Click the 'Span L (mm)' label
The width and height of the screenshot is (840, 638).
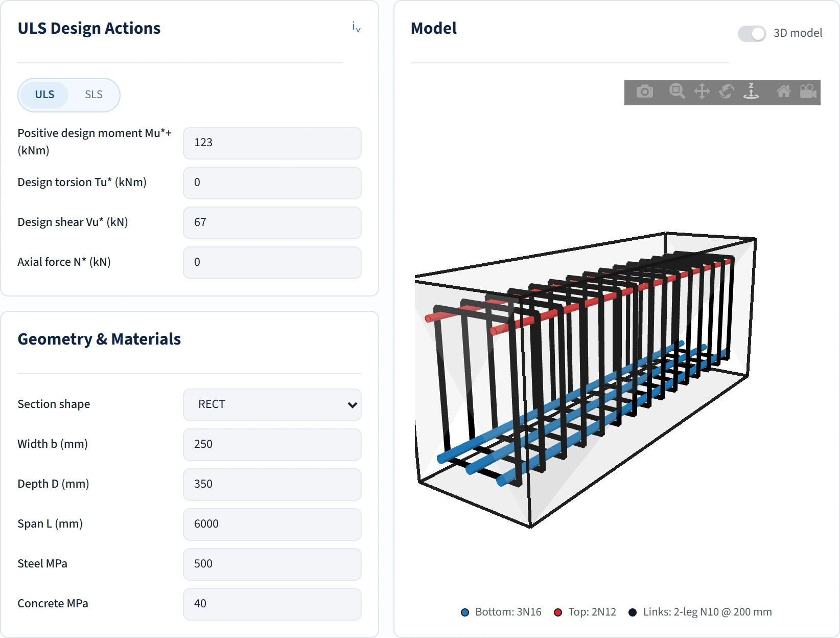pyautogui.click(x=50, y=523)
